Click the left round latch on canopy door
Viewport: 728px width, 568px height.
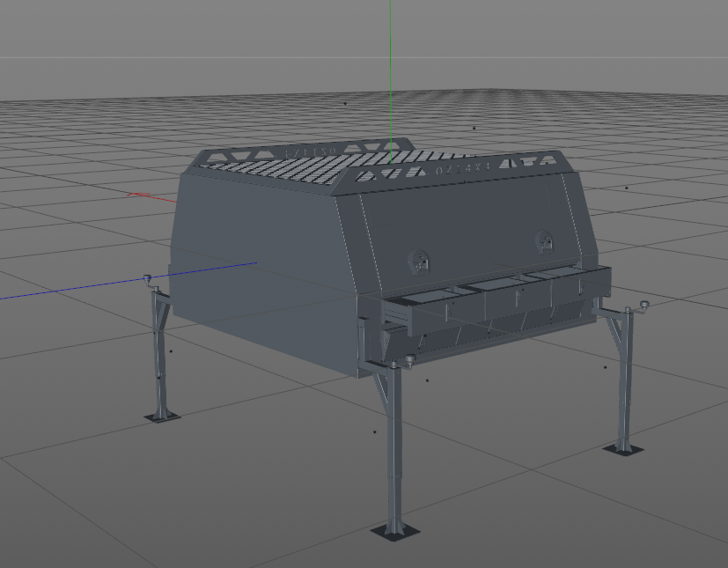pos(420,261)
